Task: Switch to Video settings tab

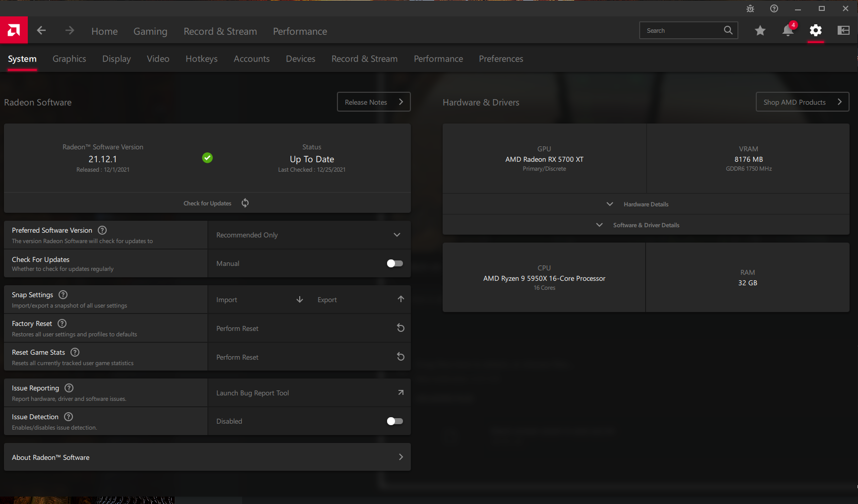Action: pos(158,59)
